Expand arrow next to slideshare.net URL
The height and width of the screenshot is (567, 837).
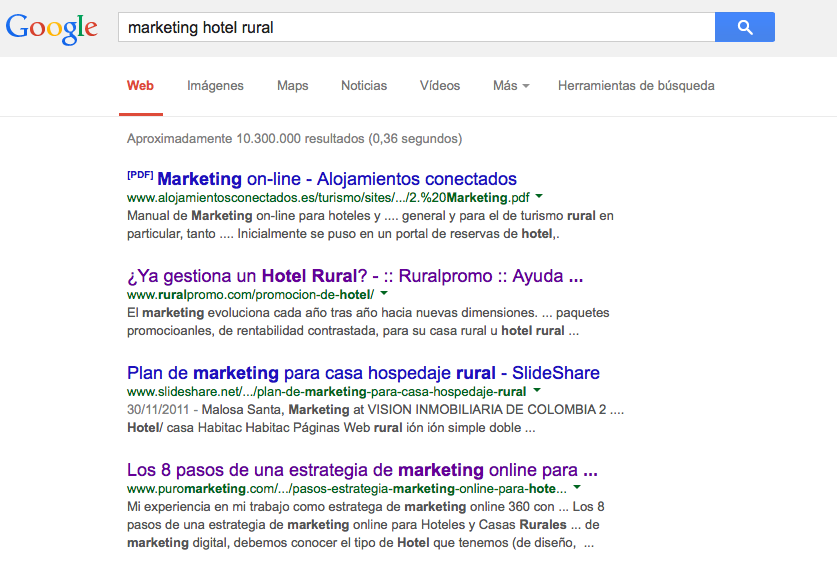click(x=537, y=391)
